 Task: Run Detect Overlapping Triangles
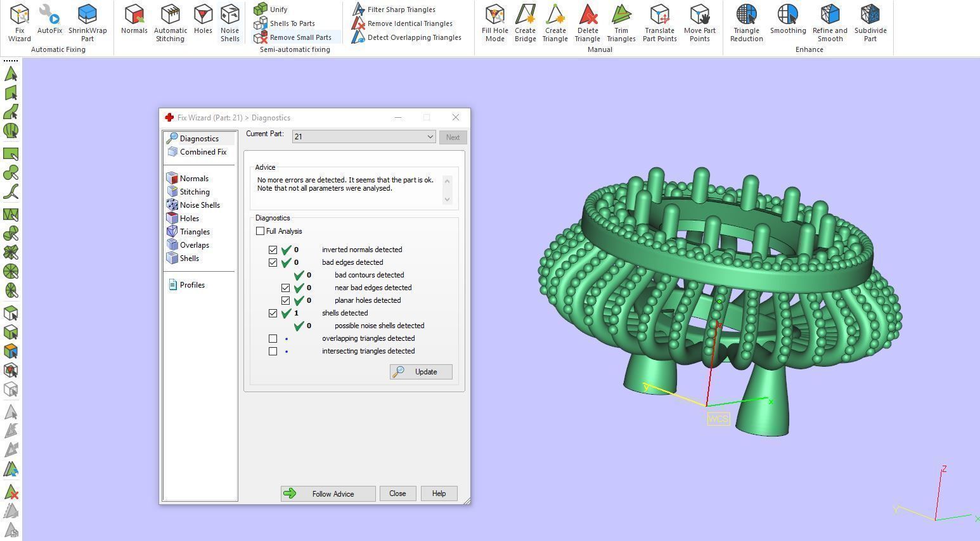pos(407,37)
